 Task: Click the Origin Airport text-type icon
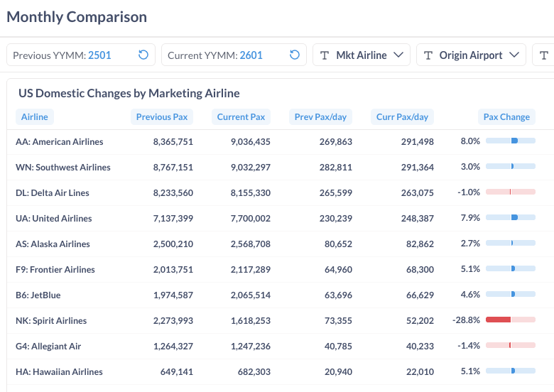428,55
